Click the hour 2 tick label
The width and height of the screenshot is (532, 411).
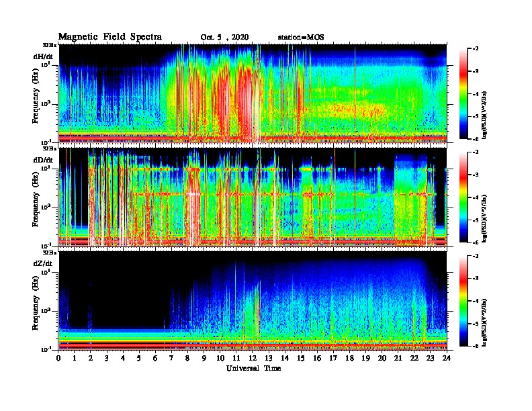(91, 358)
